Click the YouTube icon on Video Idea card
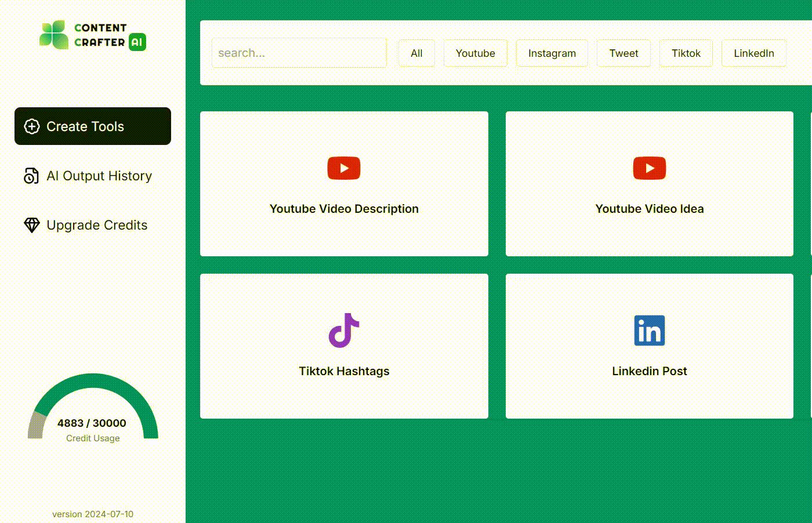The image size is (812, 523). (650, 168)
